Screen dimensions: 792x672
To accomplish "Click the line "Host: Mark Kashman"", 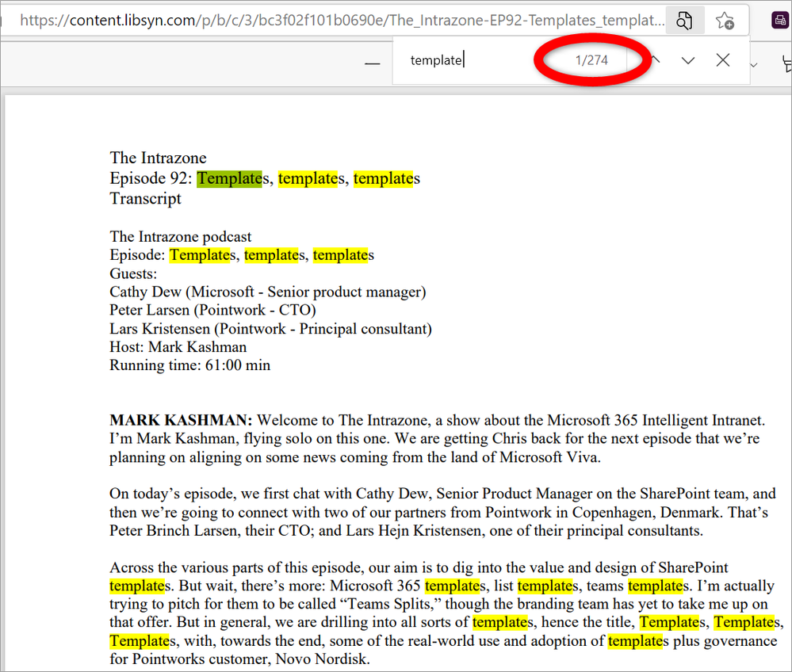I will (178, 347).
